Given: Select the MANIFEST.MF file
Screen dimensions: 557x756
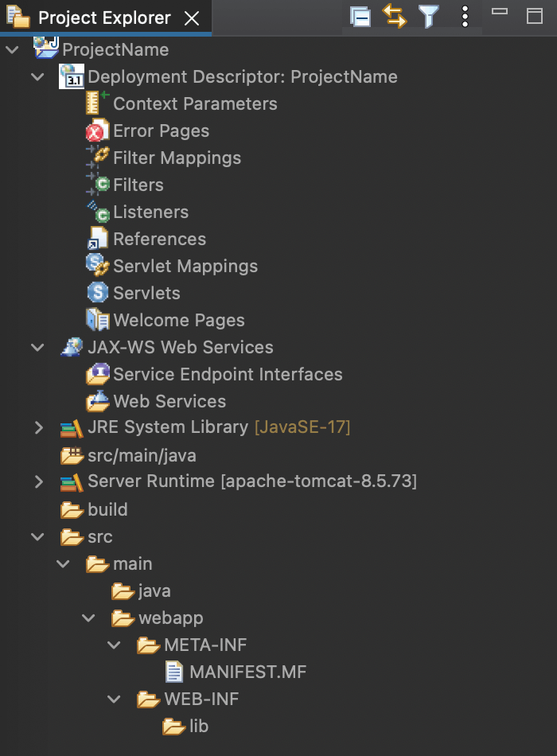Looking at the screenshot, I should 236,672.
